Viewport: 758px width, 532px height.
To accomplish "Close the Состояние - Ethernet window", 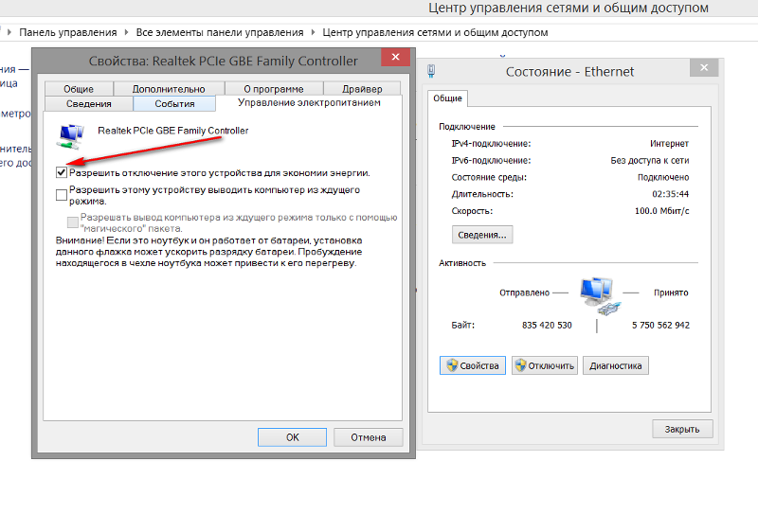I will 704,67.
